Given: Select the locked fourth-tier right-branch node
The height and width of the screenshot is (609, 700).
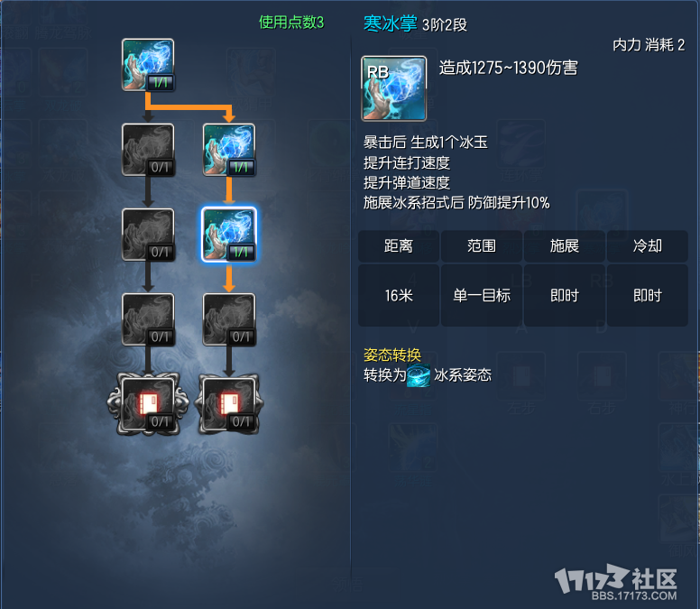Looking at the screenshot, I should pyautogui.click(x=229, y=319).
